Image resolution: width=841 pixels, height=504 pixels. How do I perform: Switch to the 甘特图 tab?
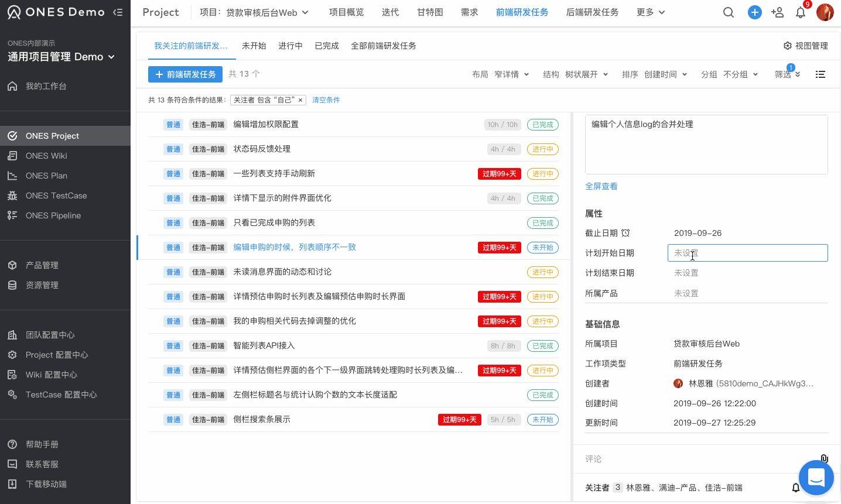click(x=430, y=12)
